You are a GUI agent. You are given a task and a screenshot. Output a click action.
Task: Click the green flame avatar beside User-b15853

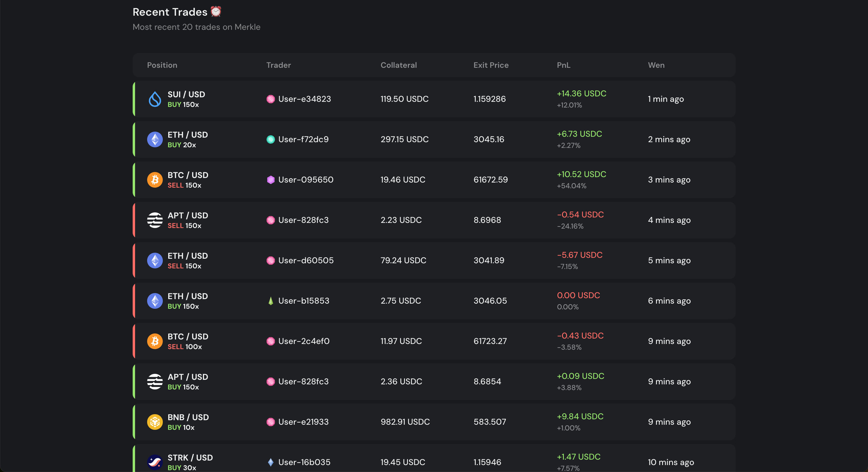click(270, 301)
